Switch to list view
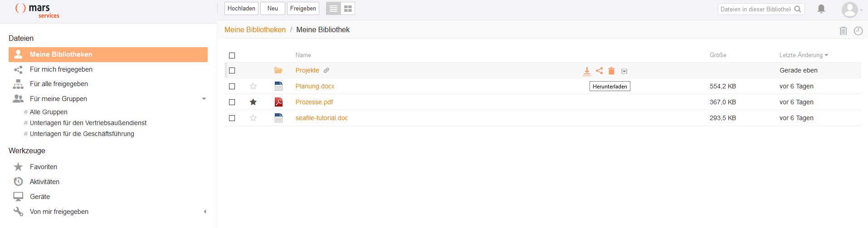868x228 pixels. coord(333,9)
